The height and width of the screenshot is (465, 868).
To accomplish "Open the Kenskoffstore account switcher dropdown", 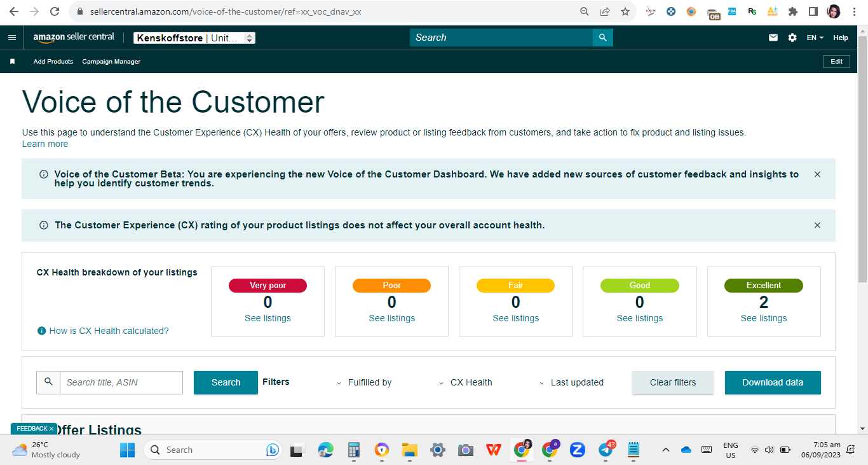I will point(194,38).
